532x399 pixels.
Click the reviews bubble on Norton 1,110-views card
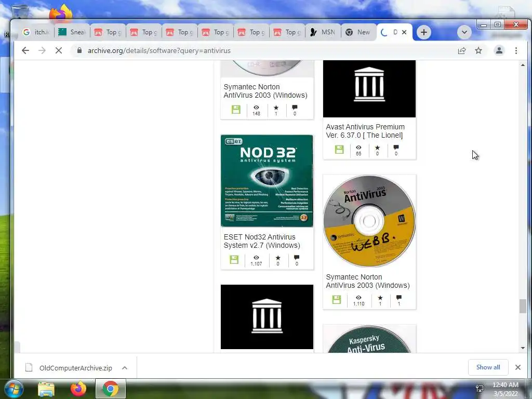pyautogui.click(x=398, y=297)
